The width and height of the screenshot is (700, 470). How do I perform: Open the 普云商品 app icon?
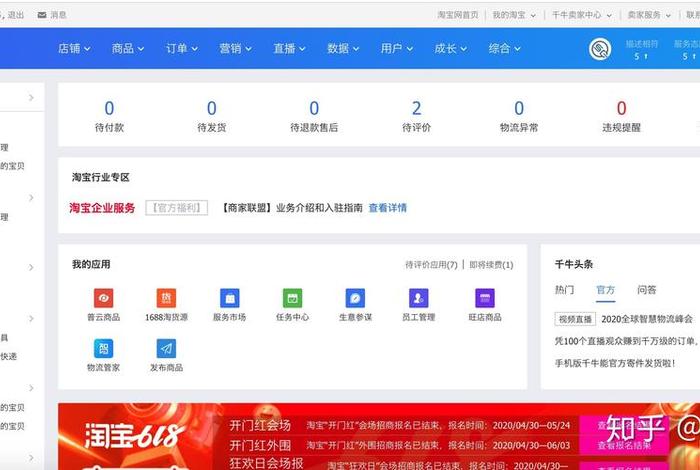[104, 298]
